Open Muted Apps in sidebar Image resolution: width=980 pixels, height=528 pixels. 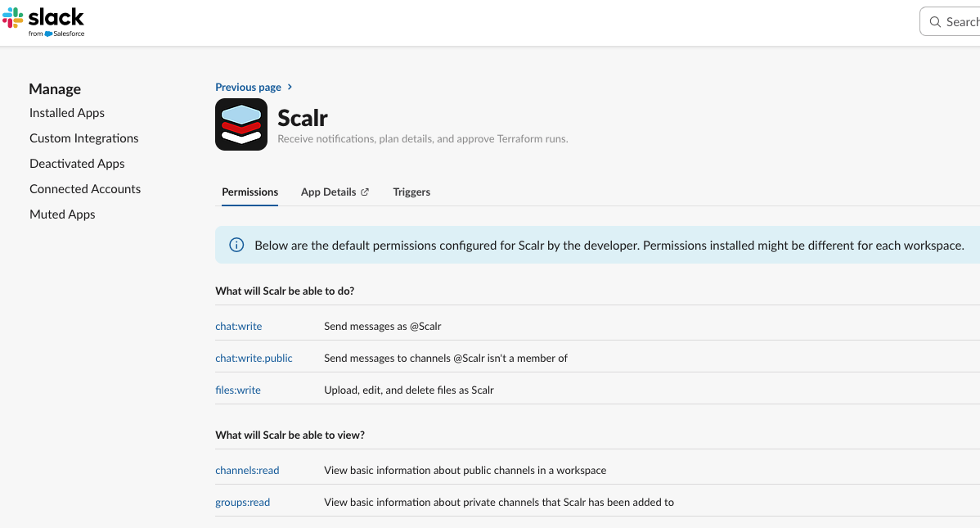pos(62,214)
